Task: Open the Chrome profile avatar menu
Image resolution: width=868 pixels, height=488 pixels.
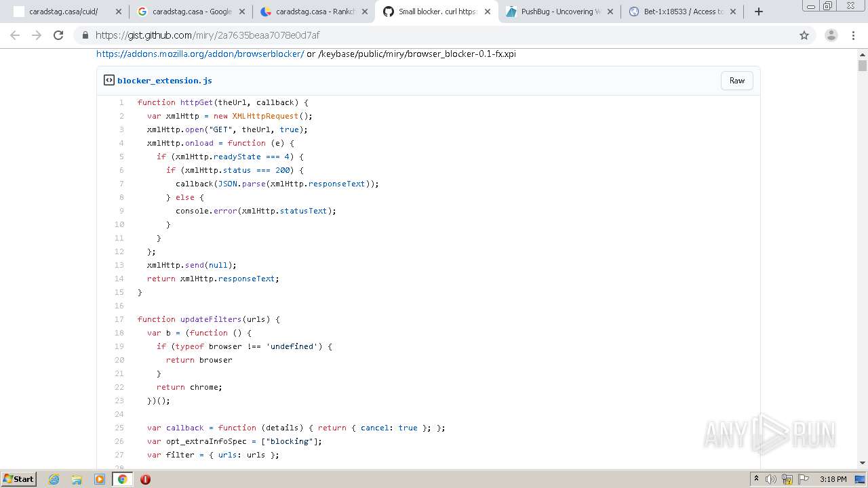Action: [x=831, y=35]
